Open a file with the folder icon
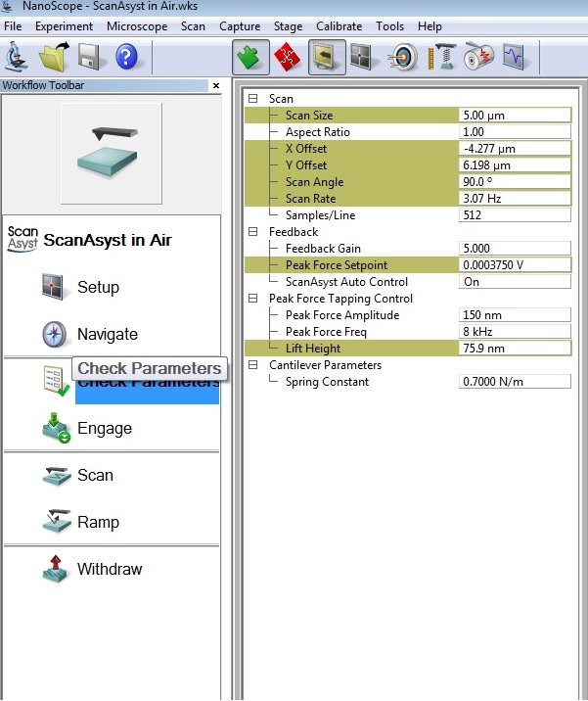The height and width of the screenshot is (701, 588). (x=53, y=57)
